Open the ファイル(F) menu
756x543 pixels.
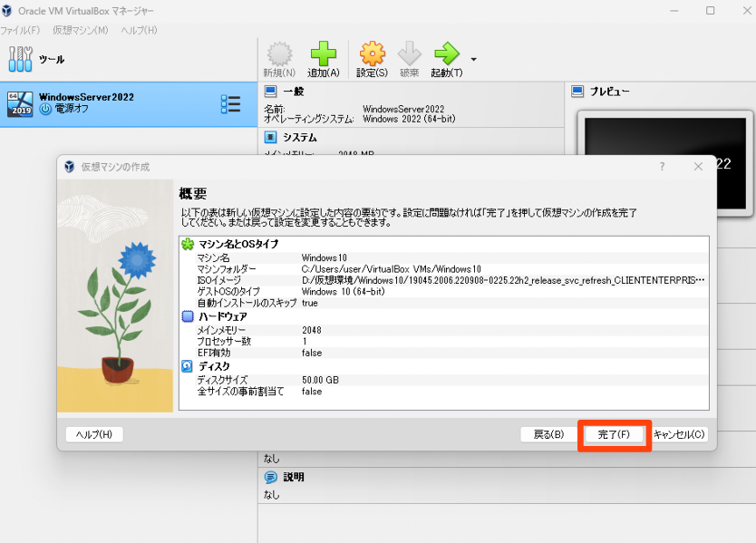click(x=20, y=30)
